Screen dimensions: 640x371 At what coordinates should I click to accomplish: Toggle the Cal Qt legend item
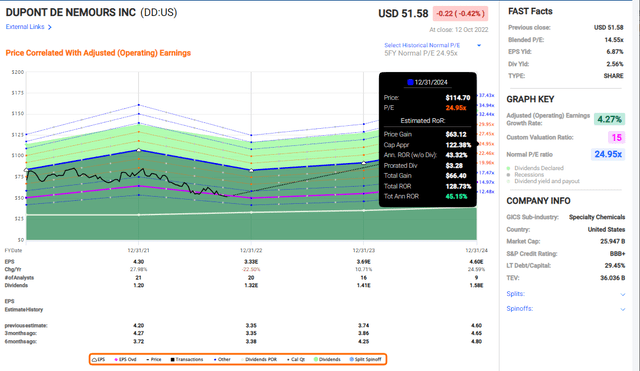296,360
